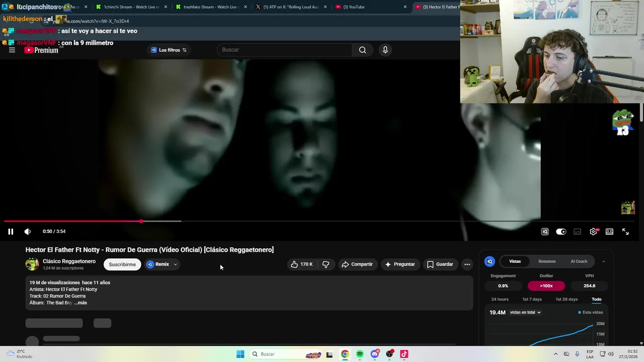Open OBS Studio from the taskbar
Screen dimensions: 644x362
tap(389, 354)
